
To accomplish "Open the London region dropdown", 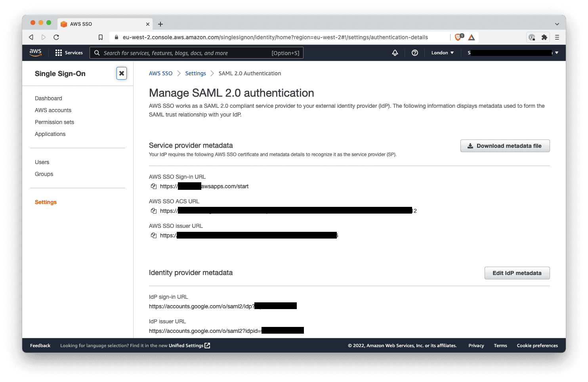I will click(443, 53).
